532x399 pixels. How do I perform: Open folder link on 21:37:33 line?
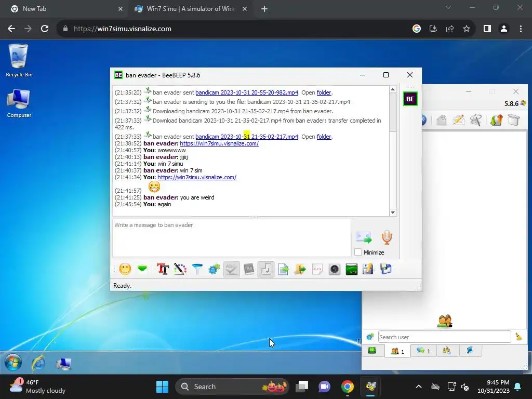coord(324,137)
